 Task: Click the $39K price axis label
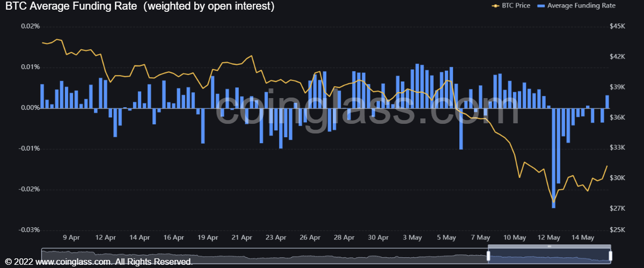tap(618, 87)
